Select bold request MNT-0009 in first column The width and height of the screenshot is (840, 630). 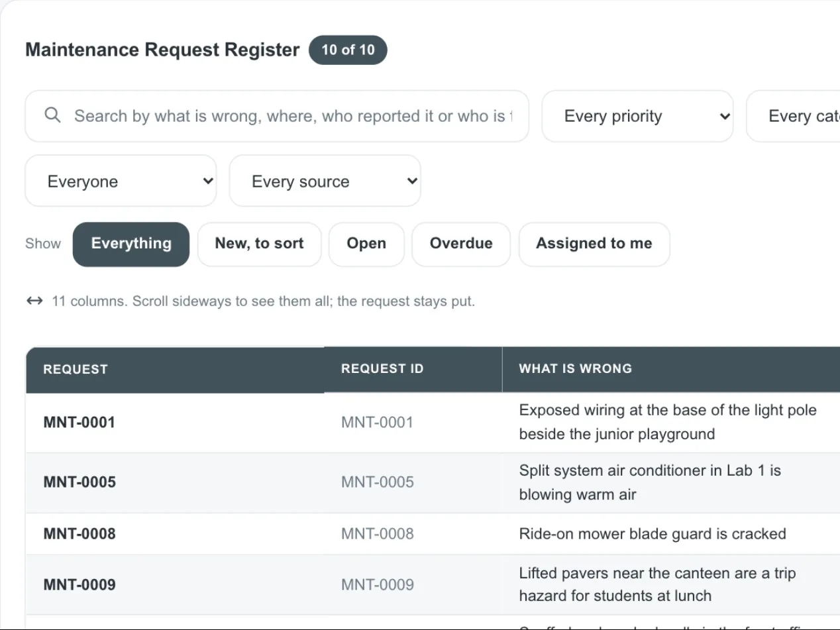pyautogui.click(x=79, y=585)
